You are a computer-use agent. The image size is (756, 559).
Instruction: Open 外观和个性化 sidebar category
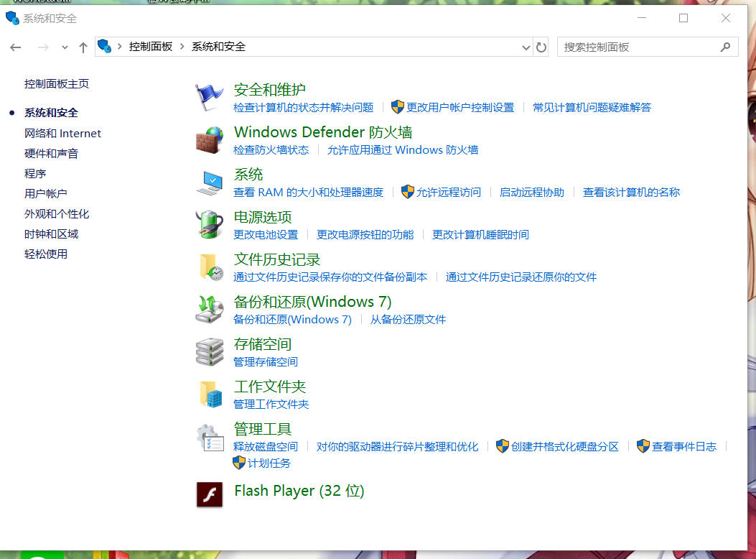57,214
